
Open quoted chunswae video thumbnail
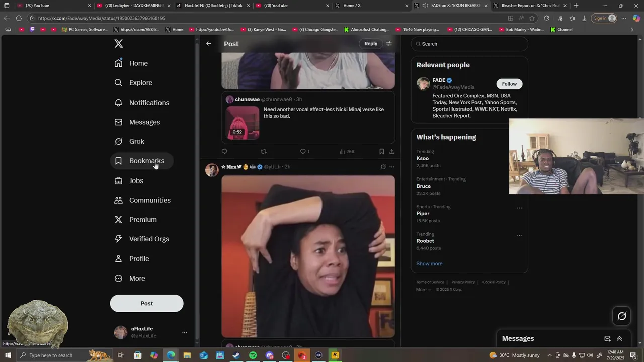243,123
